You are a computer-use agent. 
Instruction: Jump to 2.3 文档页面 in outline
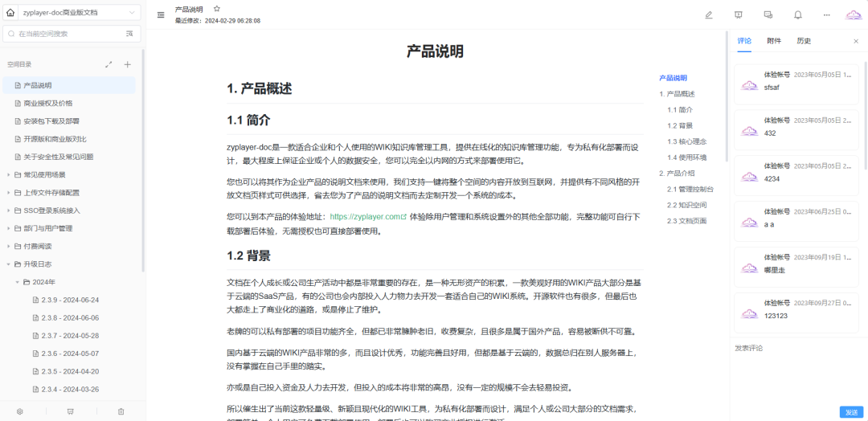pos(687,221)
